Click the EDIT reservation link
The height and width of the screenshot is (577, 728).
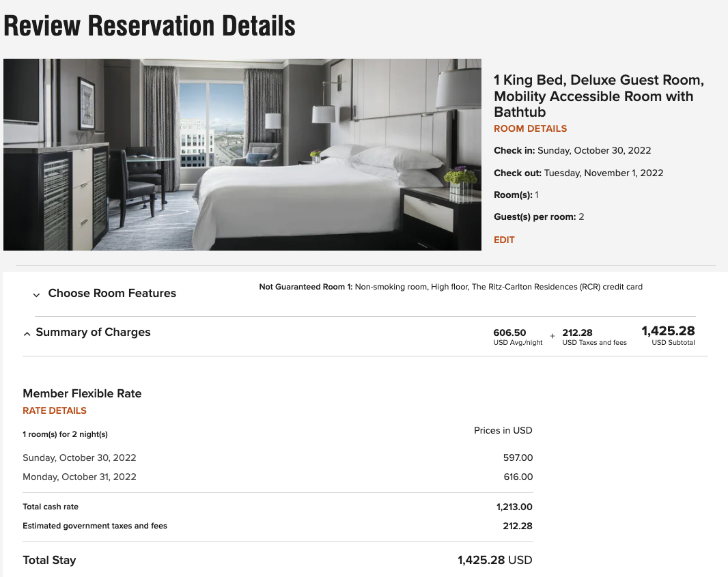[504, 240]
